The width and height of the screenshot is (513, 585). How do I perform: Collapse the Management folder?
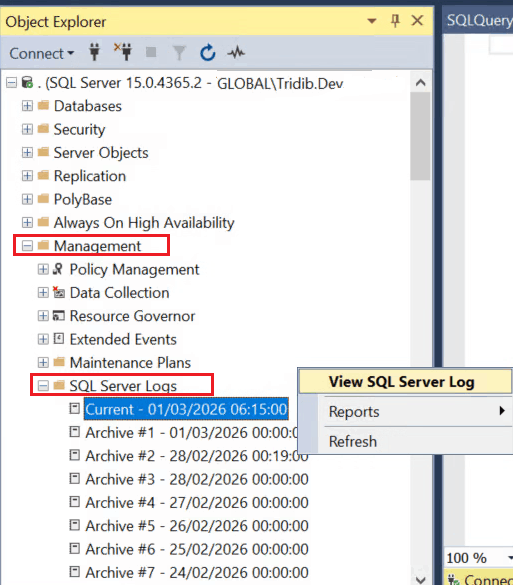point(27,245)
